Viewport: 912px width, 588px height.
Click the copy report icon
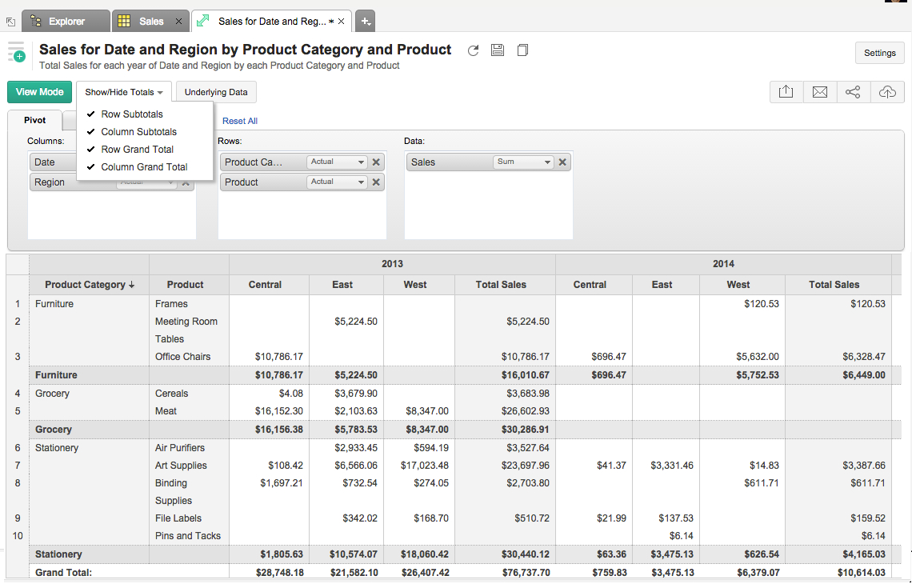click(522, 50)
